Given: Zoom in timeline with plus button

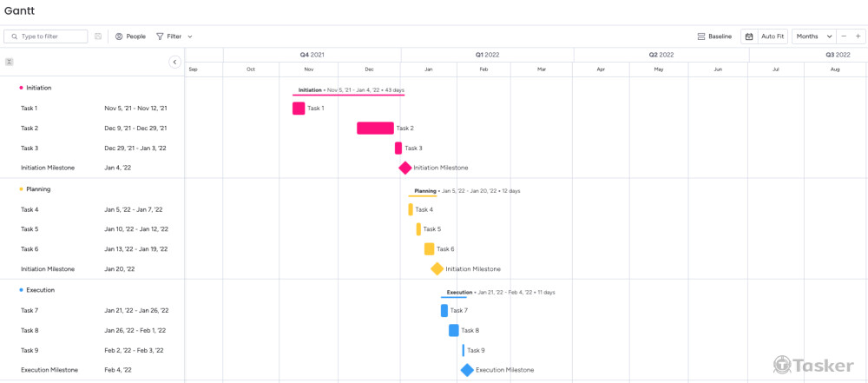Looking at the screenshot, I should 858,36.
